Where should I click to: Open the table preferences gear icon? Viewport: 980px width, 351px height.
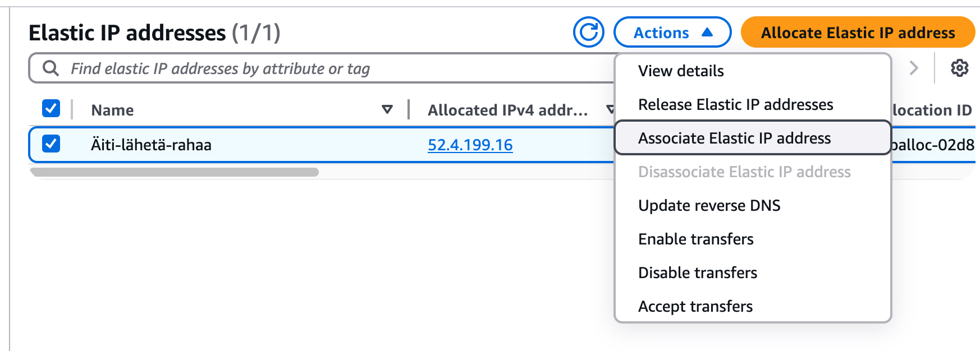(x=959, y=68)
